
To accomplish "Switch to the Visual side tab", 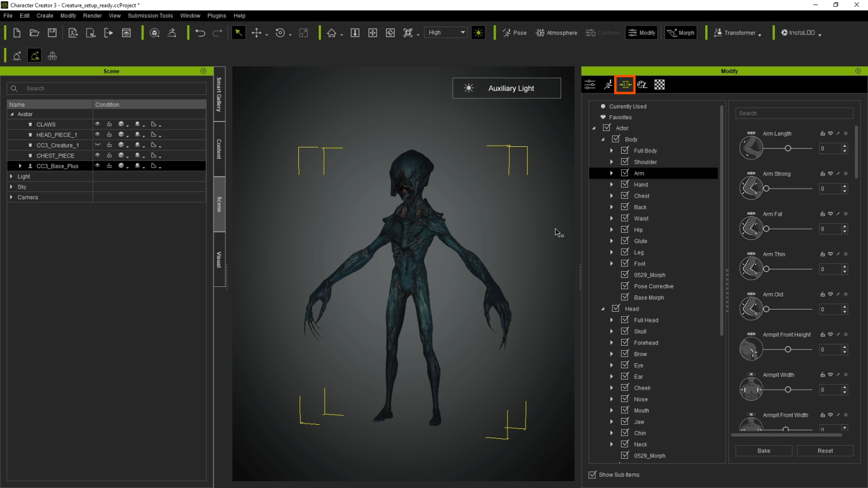I will pyautogui.click(x=219, y=259).
